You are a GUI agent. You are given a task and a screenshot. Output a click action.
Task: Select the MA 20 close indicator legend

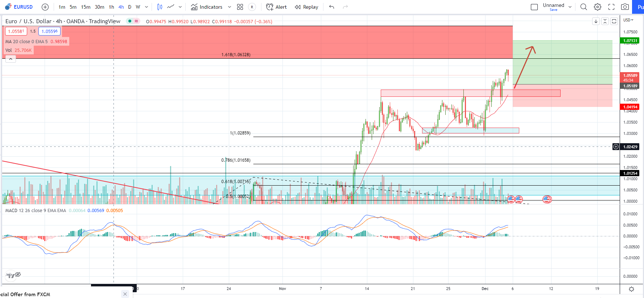[26, 41]
